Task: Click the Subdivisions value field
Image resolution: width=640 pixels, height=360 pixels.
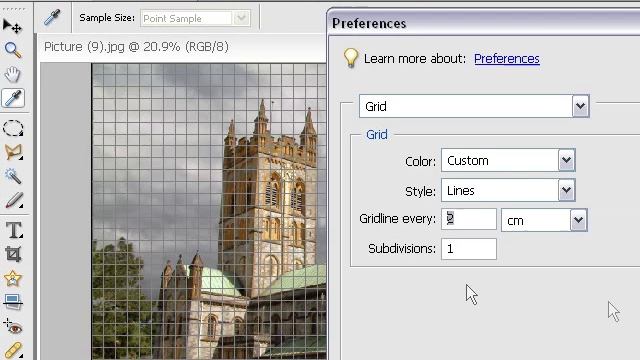Action: coord(469,249)
